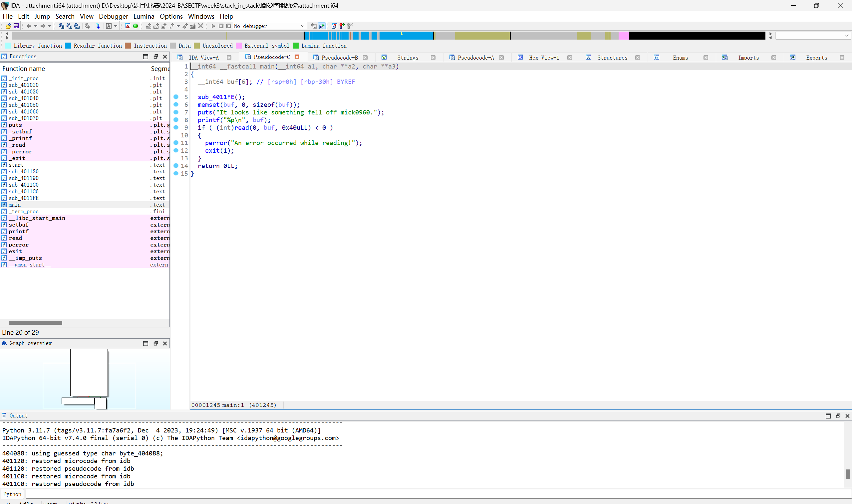The height and width of the screenshot is (504, 852).
Task: Click the X undefine toolbar icon
Action: pyautogui.click(x=200, y=26)
